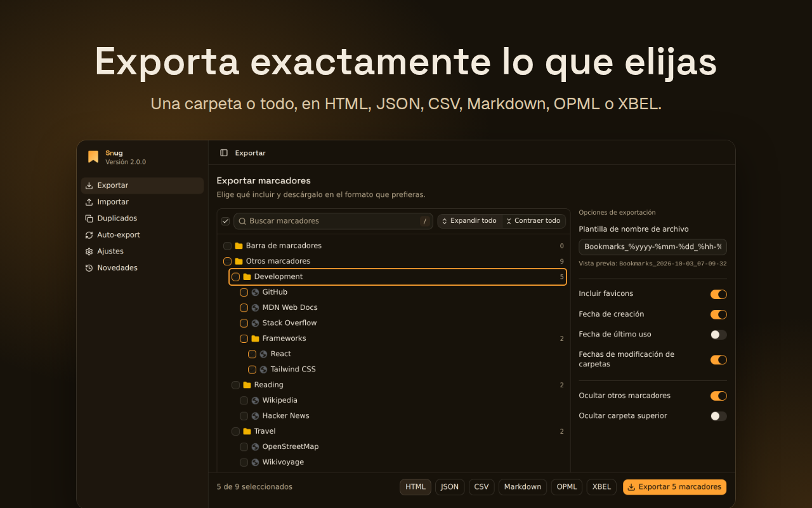Click the globe icon next to GitHub

256,292
